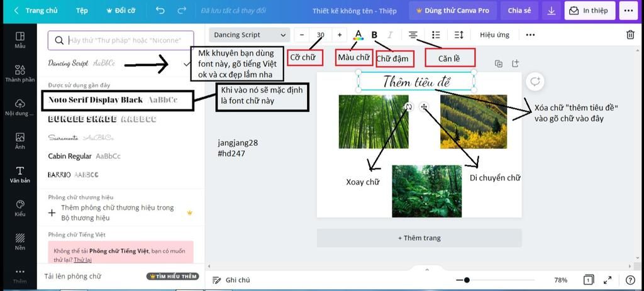Download the design with arrow icon
The width and height of the screenshot is (644, 291).
click(552, 11)
